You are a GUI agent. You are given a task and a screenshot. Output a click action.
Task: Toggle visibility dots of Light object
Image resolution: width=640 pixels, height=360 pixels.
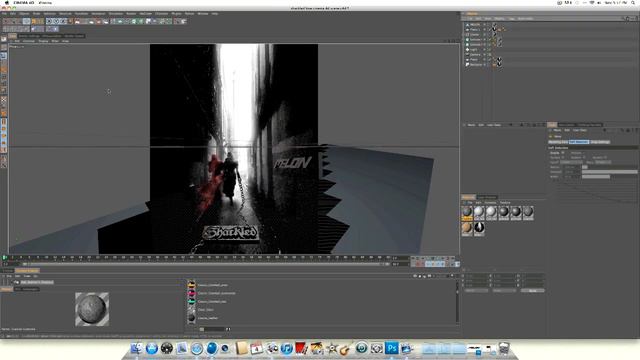pyautogui.click(x=484, y=49)
